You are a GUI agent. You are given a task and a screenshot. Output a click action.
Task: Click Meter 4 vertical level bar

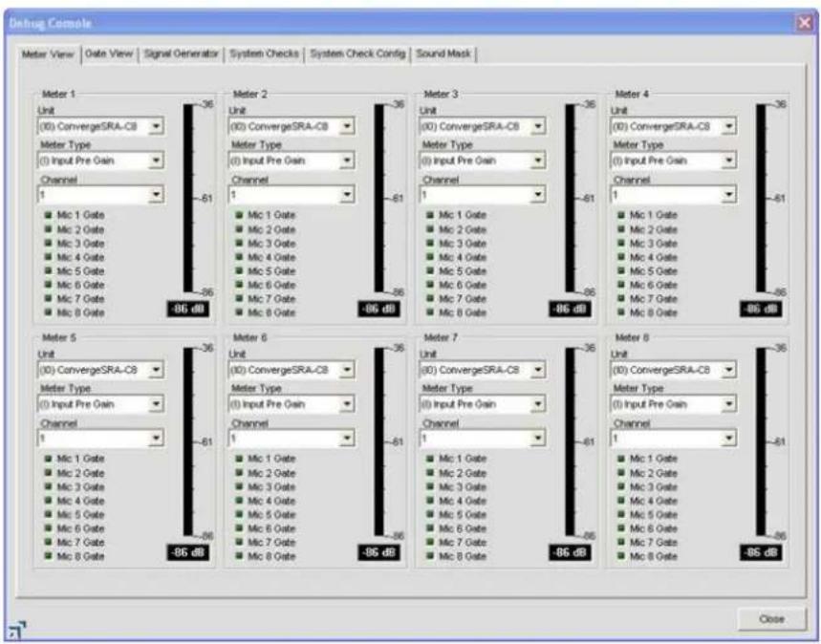click(761, 198)
